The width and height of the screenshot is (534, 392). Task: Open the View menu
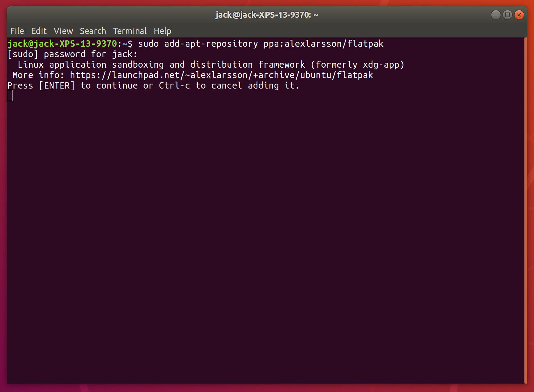[x=63, y=31]
